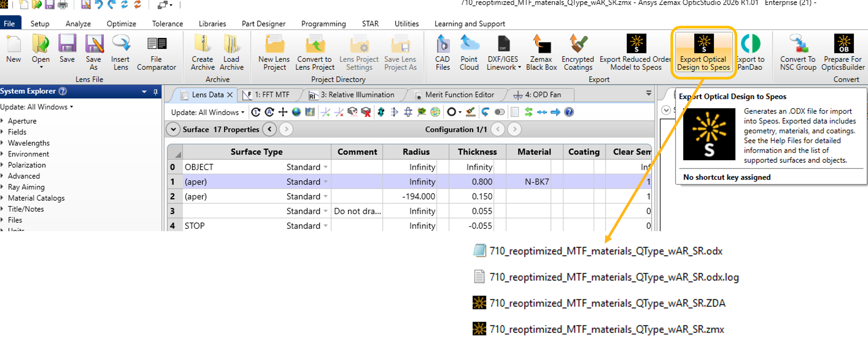This screenshot has height=337, width=868.
Task: Click the Create Archive icon
Action: click(203, 52)
